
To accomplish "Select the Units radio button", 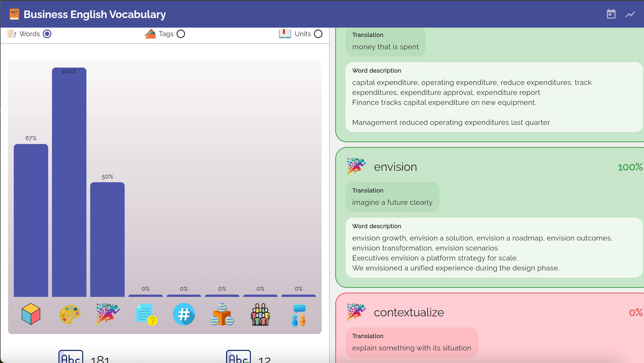I will 318,34.
